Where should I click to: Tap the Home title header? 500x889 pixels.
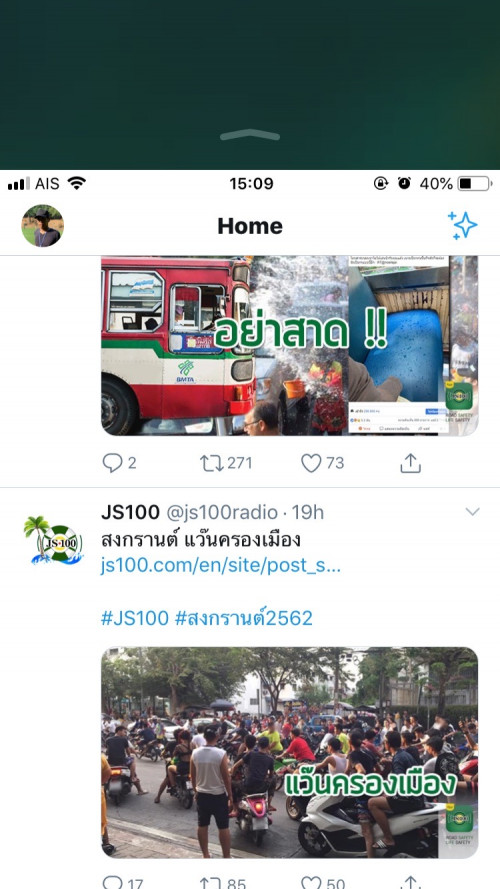[x=250, y=226]
